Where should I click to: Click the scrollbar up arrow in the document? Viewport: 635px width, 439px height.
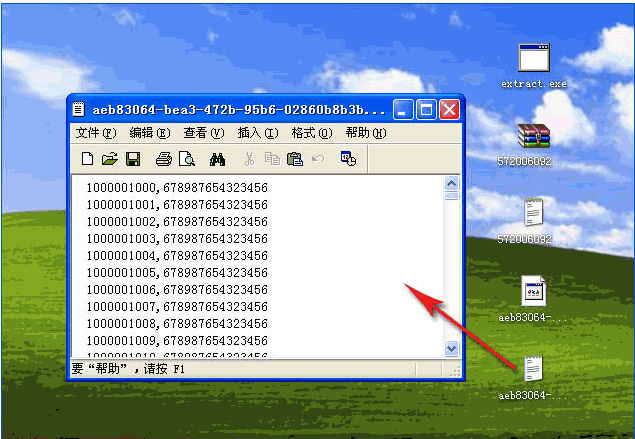click(451, 184)
